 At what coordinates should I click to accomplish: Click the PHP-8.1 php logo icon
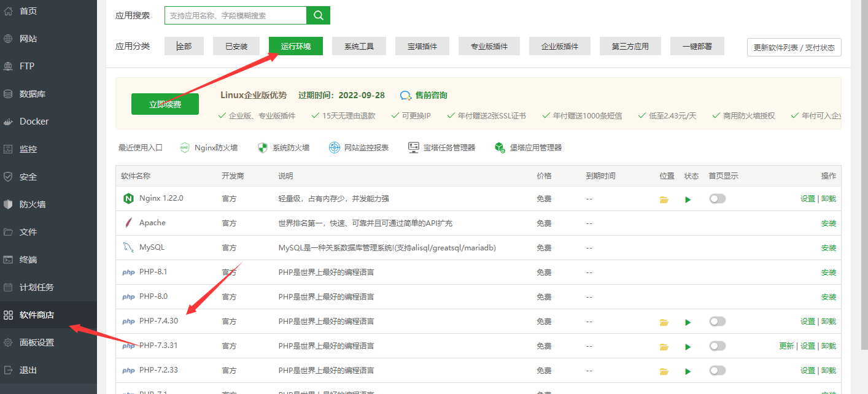tap(128, 272)
